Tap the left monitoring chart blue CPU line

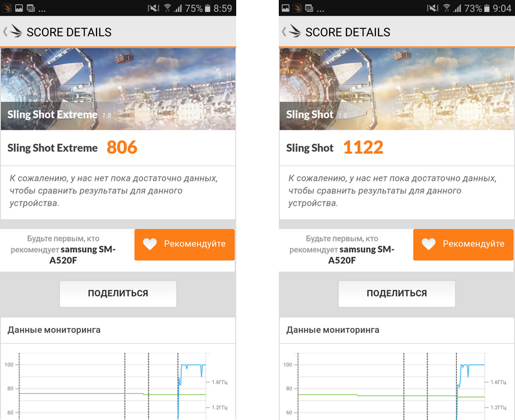(x=192, y=365)
